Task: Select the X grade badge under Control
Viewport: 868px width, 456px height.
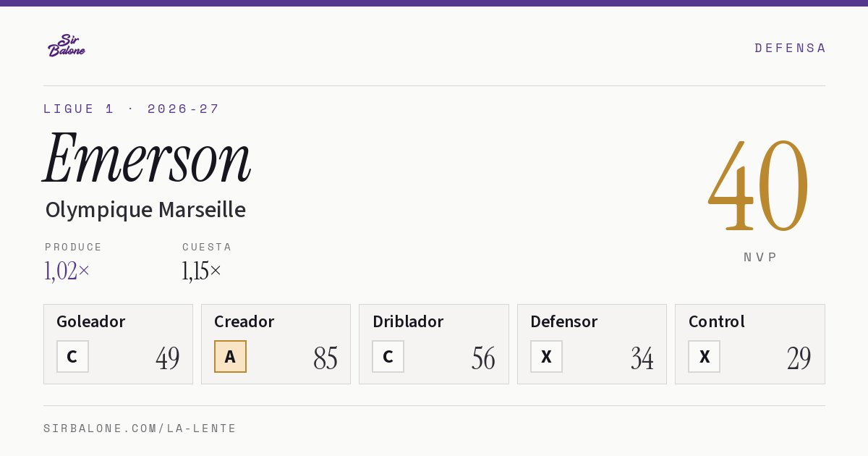Action: [x=704, y=357]
